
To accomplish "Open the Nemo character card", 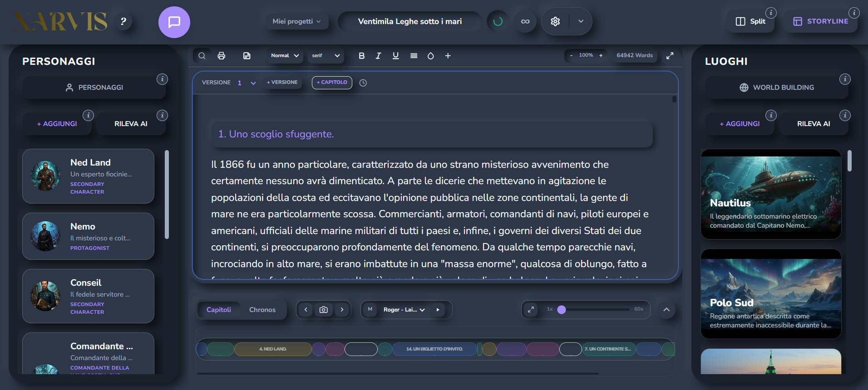I will click(88, 236).
